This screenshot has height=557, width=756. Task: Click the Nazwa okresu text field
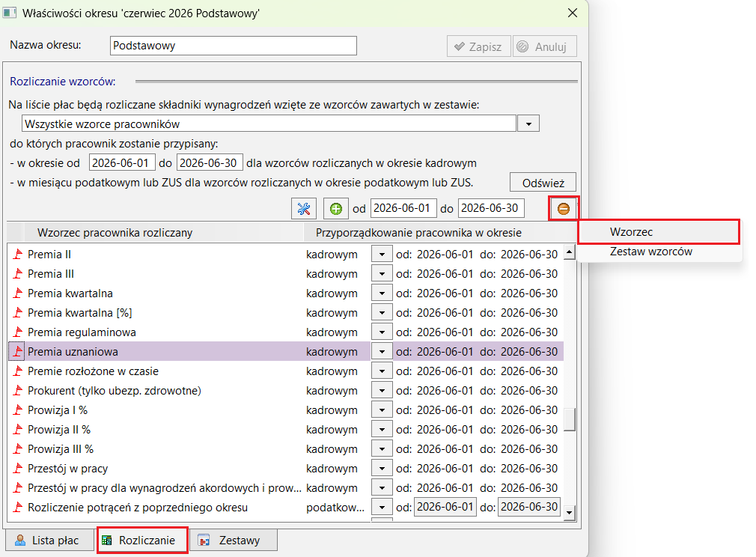(234, 46)
